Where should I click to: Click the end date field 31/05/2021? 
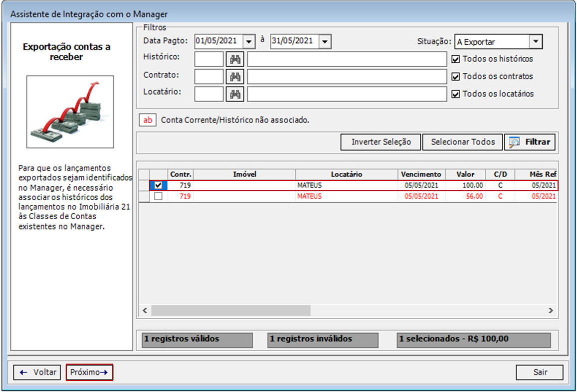[295, 41]
